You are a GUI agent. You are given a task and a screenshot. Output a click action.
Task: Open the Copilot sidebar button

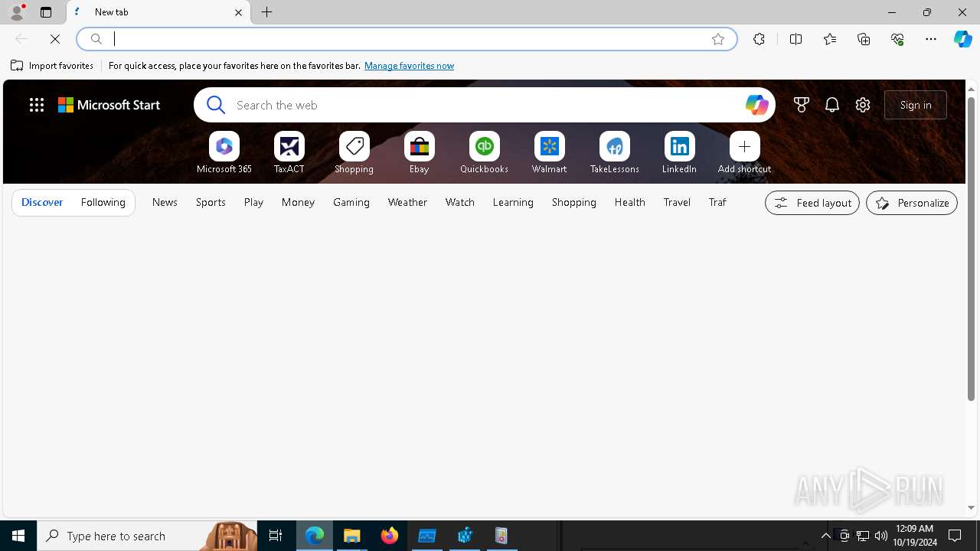[x=963, y=39]
